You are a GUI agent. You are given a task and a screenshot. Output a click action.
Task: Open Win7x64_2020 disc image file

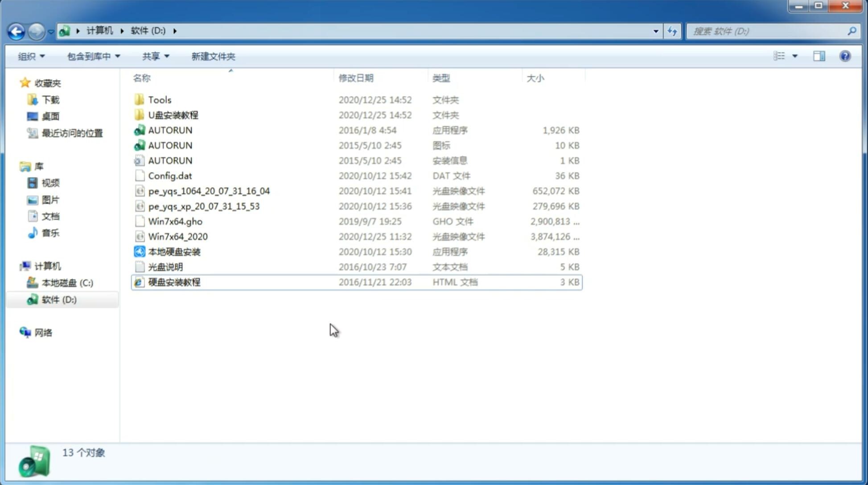pyautogui.click(x=177, y=236)
